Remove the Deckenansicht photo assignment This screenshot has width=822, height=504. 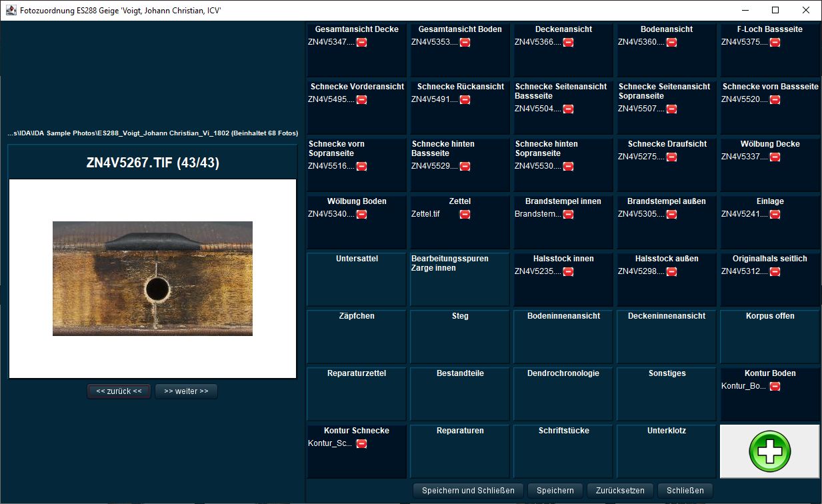coord(568,43)
